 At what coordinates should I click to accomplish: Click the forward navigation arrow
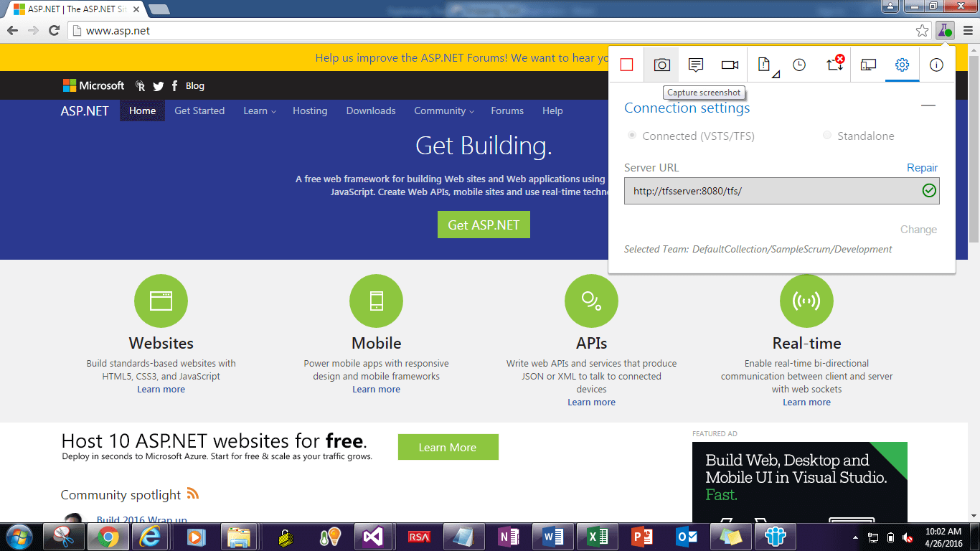click(33, 31)
